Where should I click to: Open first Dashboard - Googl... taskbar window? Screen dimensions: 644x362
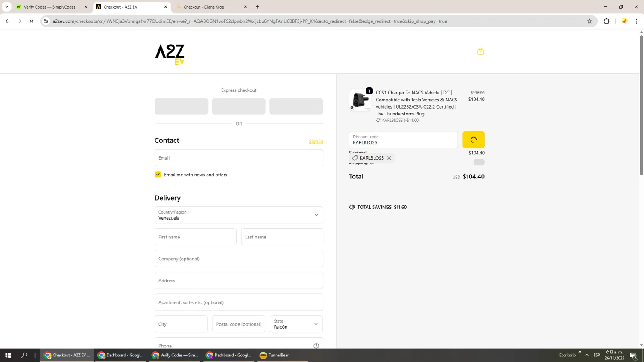coord(121,355)
